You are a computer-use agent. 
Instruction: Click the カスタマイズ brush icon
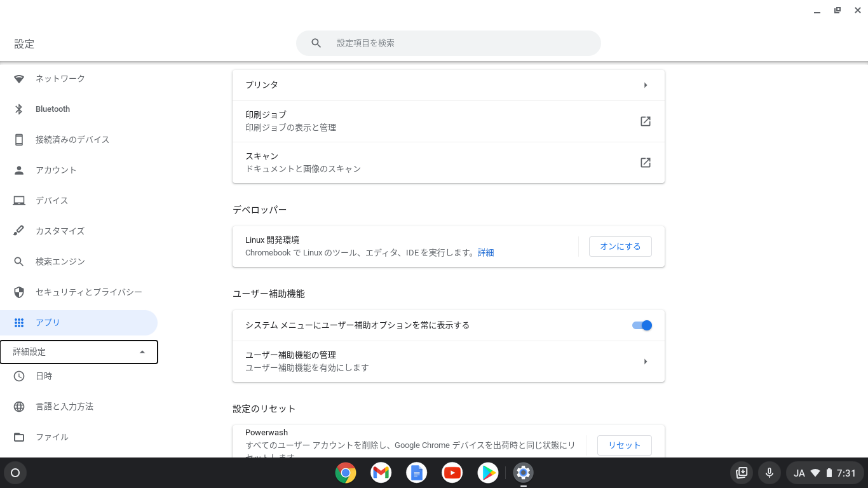(x=19, y=231)
